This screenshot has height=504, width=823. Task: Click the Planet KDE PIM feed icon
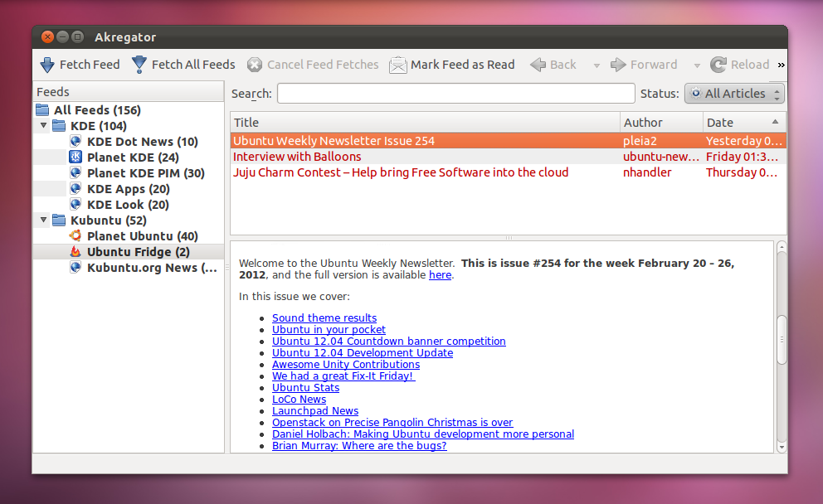[75, 172]
